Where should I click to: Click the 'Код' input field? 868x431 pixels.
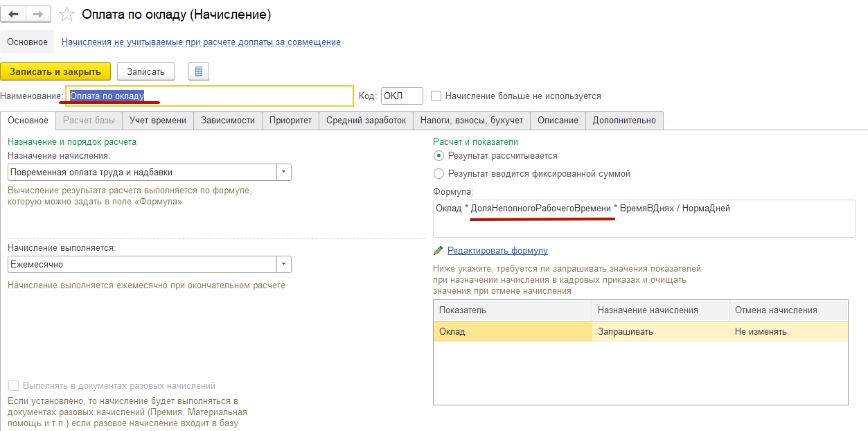[x=402, y=96]
